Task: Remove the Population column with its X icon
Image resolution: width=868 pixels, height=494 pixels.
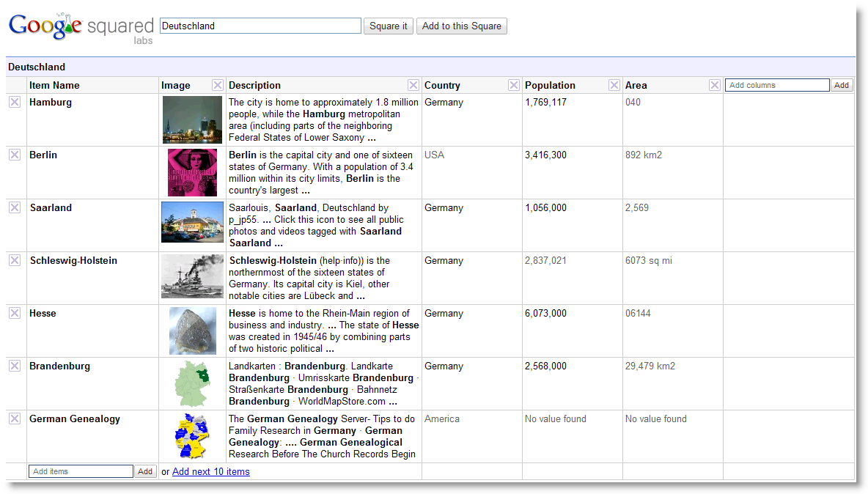Action: coord(614,85)
